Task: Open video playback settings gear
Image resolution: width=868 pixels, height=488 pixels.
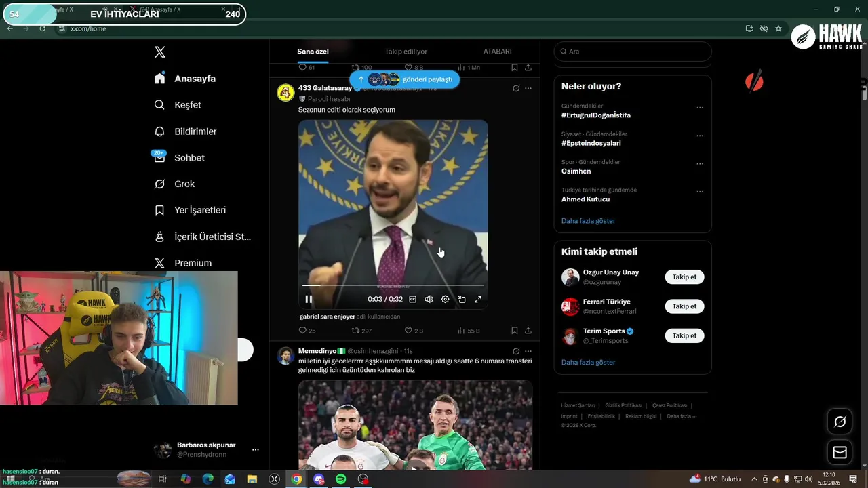Action: (x=445, y=299)
